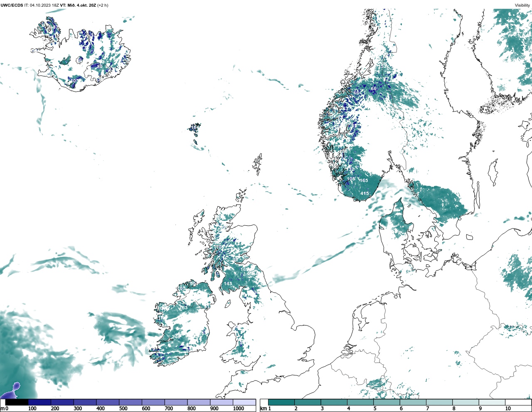Click the pale lavender swatch above 1000 m

pos(244,402)
